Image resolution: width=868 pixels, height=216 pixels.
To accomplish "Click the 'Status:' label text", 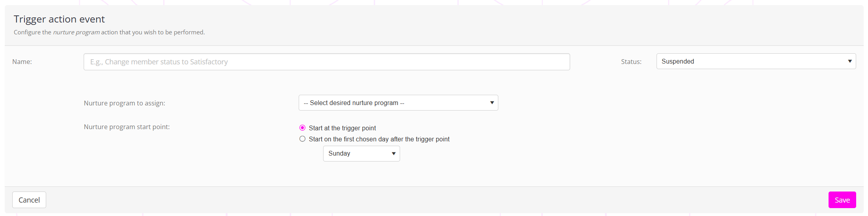I will pyautogui.click(x=631, y=62).
